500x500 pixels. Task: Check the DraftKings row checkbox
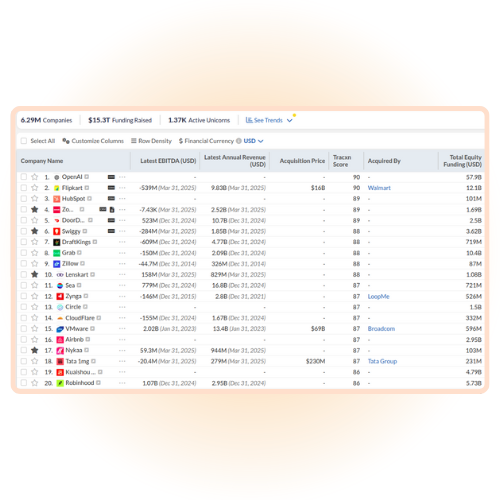point(24,242)
